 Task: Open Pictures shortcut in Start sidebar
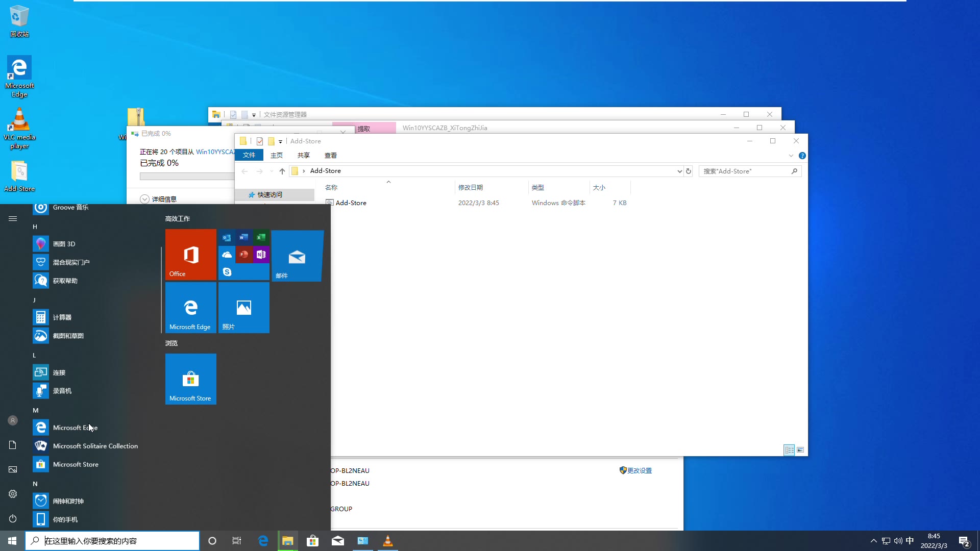pos(13,469)
